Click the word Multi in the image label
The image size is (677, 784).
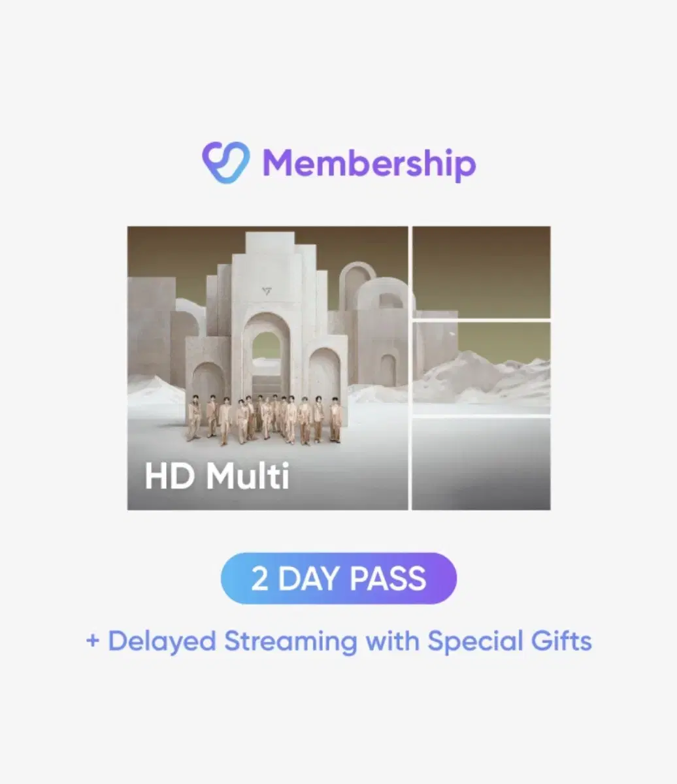click(x=248, y=477)
